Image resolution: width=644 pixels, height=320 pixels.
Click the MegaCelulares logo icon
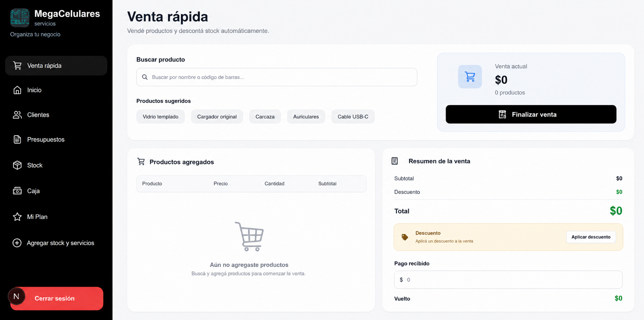pyautogui.click(x=20, y=18)
